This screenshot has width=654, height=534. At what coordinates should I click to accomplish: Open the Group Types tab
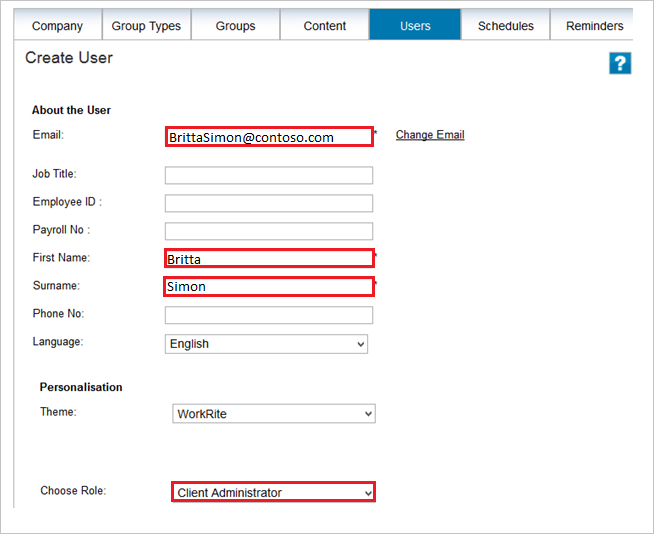pos(146,25)
